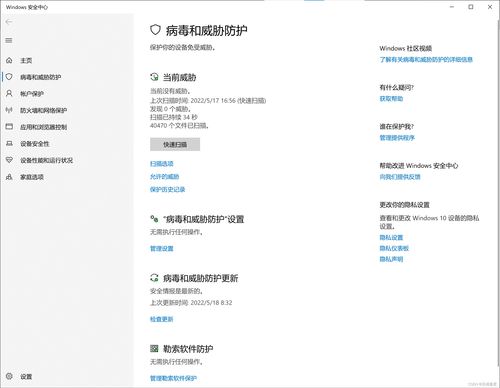Click the '40470 个文件已扫描' text
Image resolution: width=500 pixels, height=388 pixels.
(x=179, y=126)
